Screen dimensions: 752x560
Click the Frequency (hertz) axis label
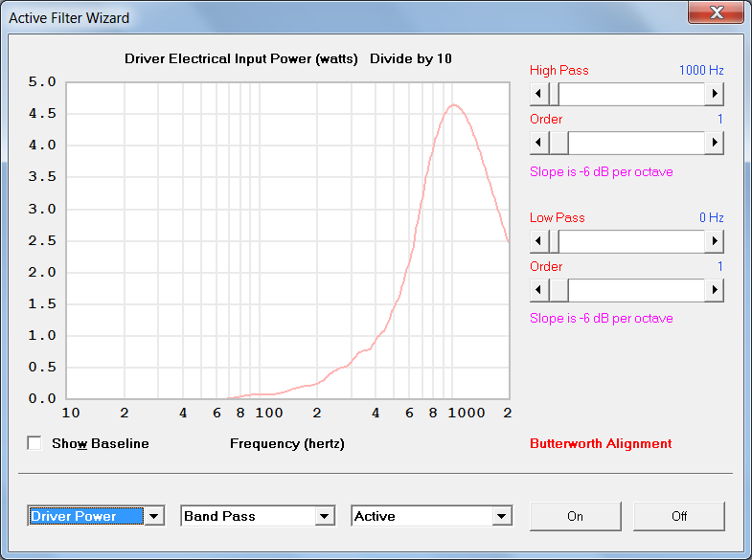tap(287, 443)
